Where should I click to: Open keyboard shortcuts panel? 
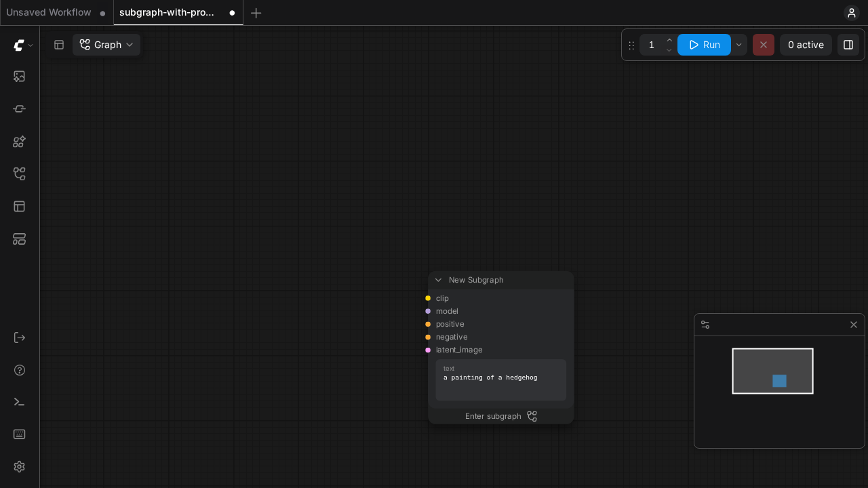coord(20,434)
